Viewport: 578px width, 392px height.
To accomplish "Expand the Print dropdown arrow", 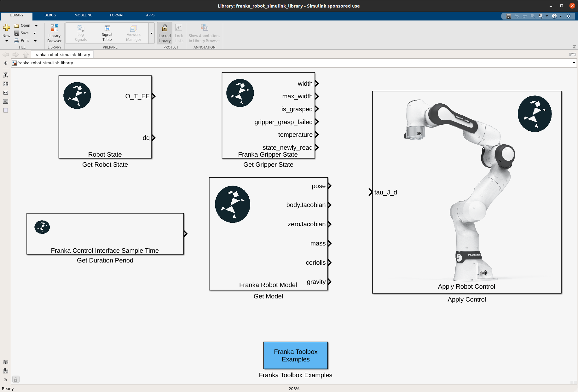I will [35, 41].
